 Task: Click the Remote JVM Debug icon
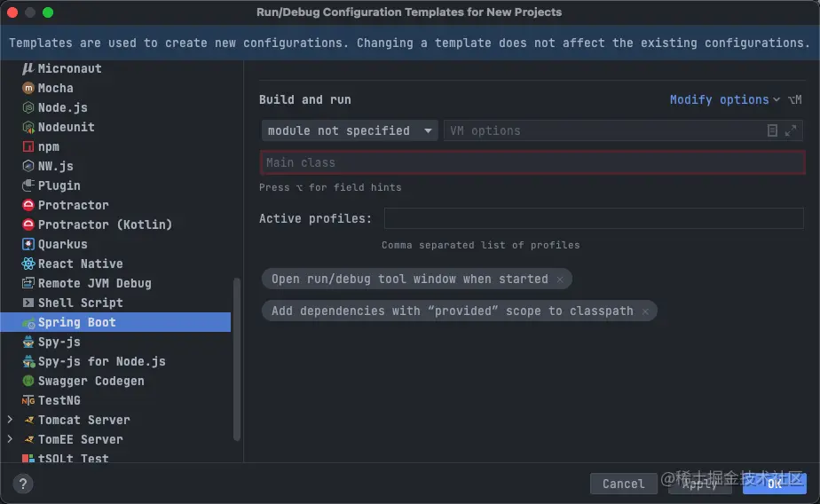click(28, 283)
